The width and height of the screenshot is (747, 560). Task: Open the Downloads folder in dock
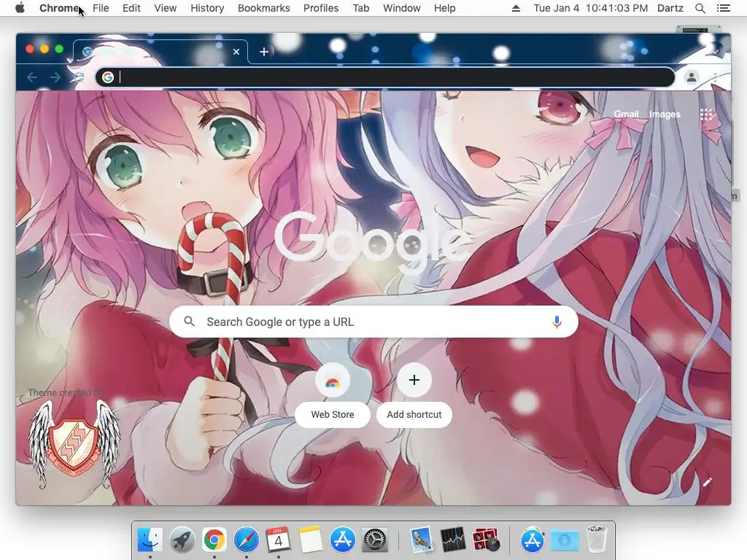[565, 540]
